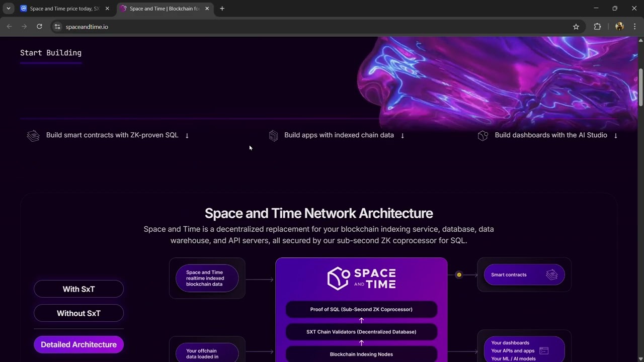View site information icon in address bar
This screenshot has width=644, height=362.
tap(57, 27)
